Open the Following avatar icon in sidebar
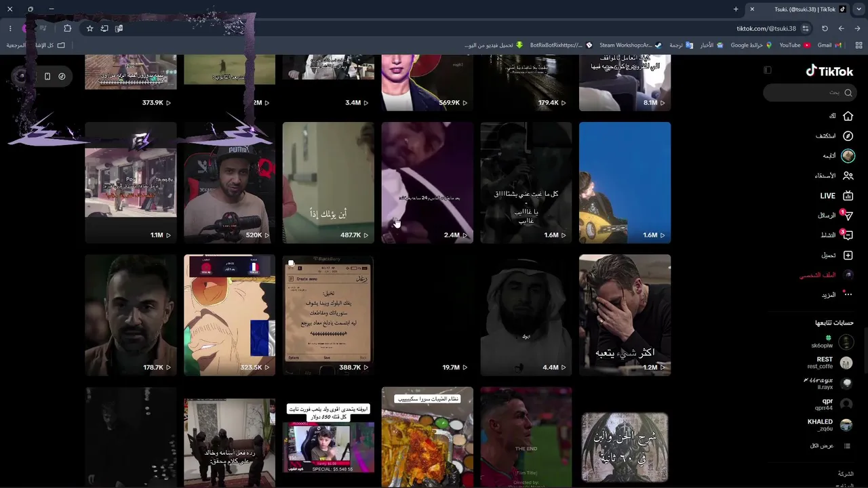868x488 pixels. click(848, 156)
